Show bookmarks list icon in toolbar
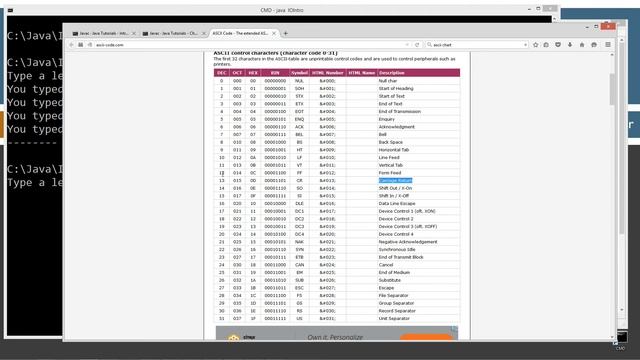The image size is (640, 360). coord(546,45)
